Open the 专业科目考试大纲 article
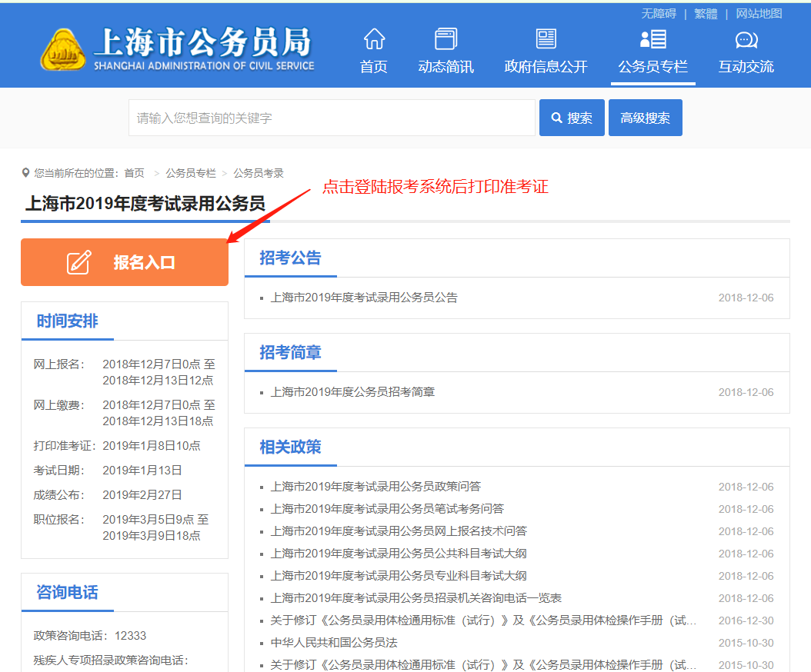 (x=399, y=576)
